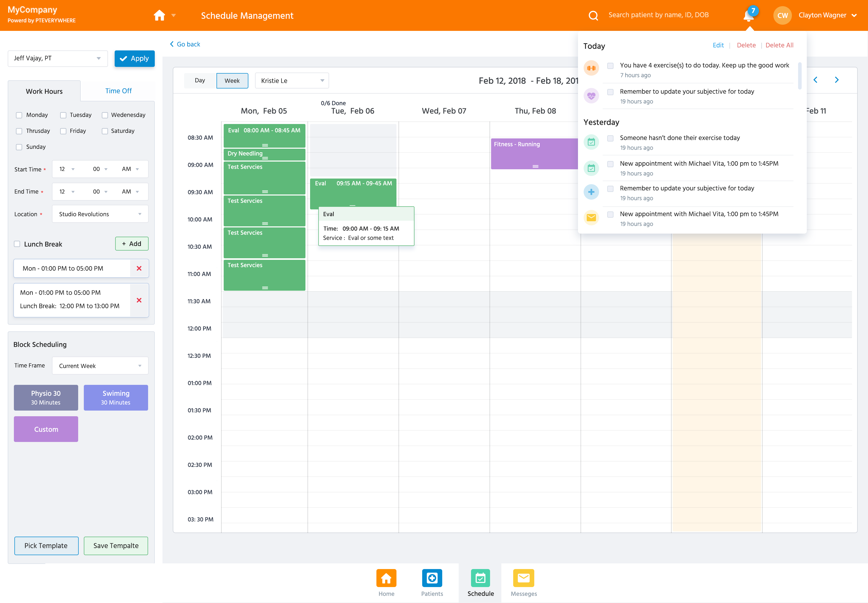This screenshot has width=868, height=603.
Task: Click the Apply button
Action: click(x=134, y=59)
